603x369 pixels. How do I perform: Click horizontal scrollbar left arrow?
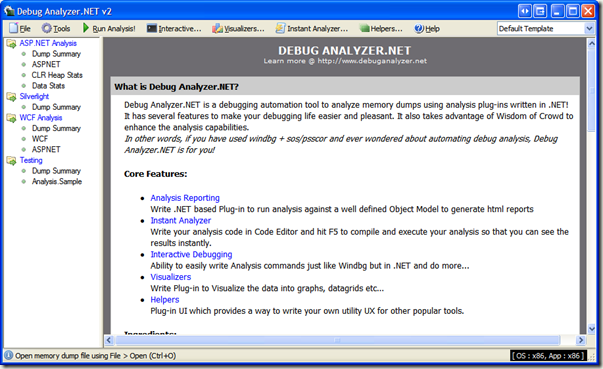109,340
